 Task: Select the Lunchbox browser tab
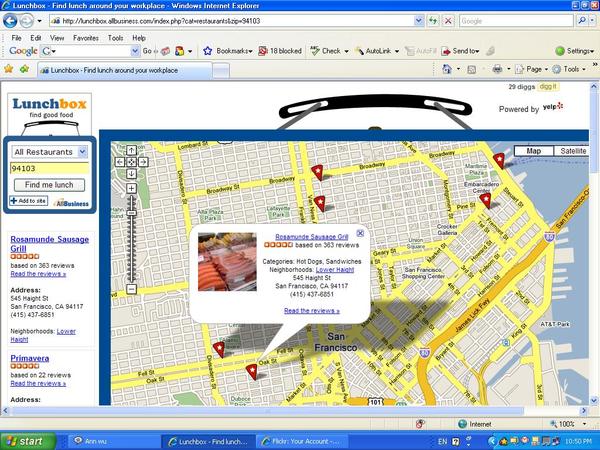click(x=124, y=70)
